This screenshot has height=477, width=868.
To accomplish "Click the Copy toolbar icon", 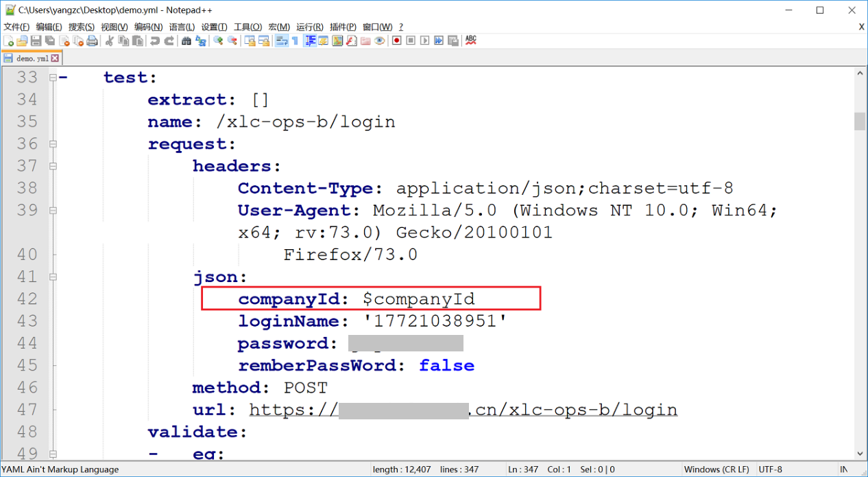I will tap(123, 41).
